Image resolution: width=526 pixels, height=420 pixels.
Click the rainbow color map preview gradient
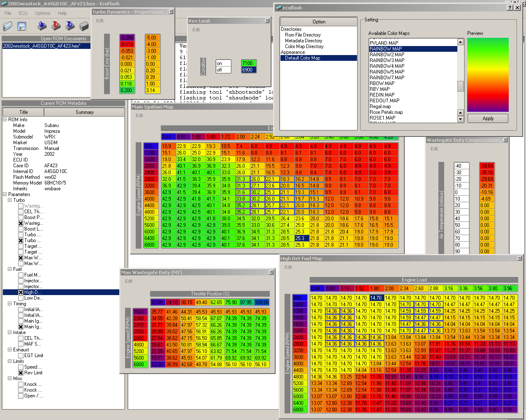tap(488, 75)
